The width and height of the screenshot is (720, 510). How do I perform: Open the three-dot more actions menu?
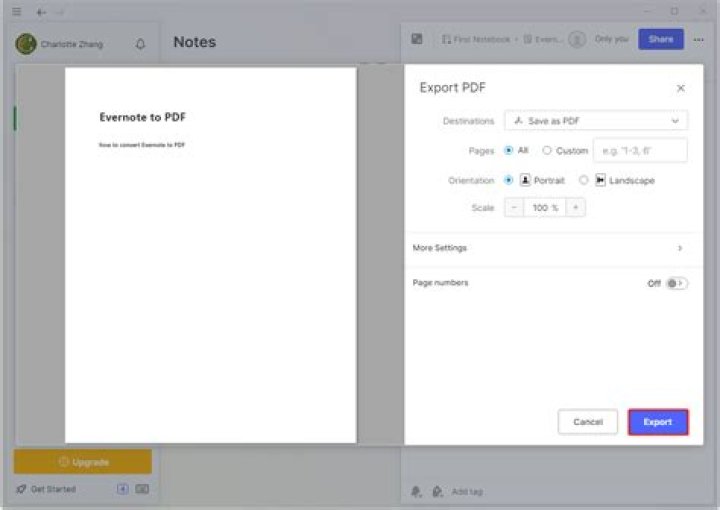click(x=699, y=40)
